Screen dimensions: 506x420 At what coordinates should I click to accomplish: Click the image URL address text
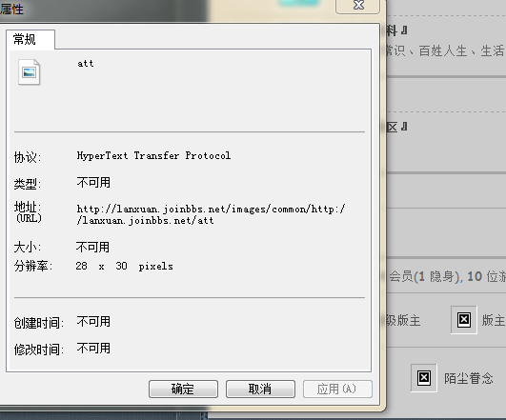(211, 215)
